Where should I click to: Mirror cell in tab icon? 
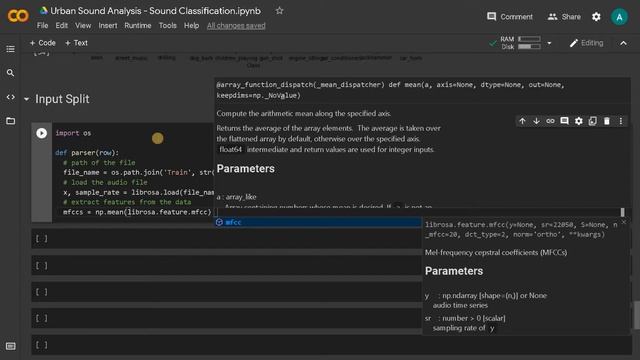[x=593, y=121]
